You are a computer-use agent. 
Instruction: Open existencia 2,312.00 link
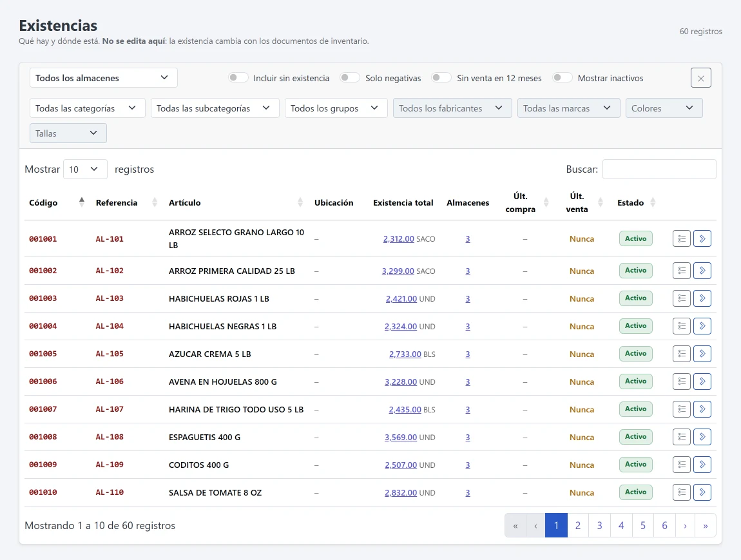click(x=398, y=239)
